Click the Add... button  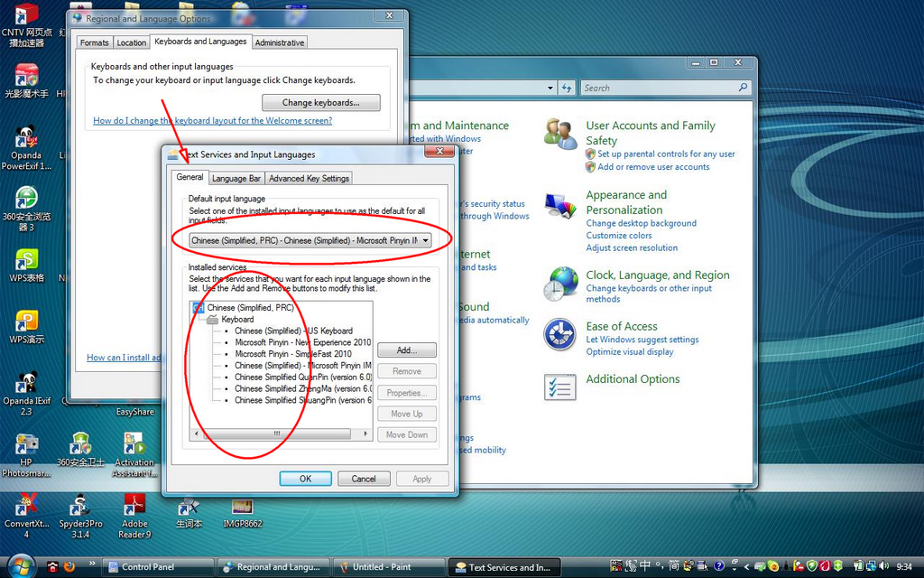tap(407, 350)
